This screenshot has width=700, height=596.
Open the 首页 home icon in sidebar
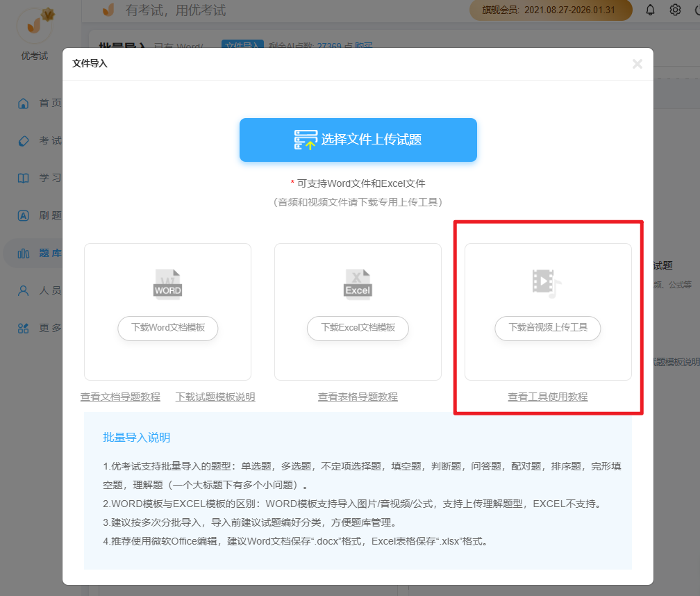pyautogui.click(x=22, y=102)
